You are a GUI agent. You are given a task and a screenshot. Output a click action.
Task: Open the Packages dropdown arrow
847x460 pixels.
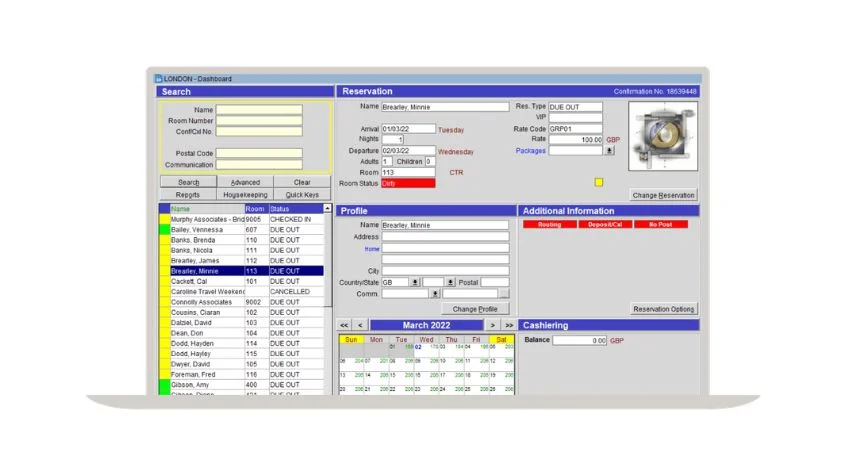coord(609,151)
